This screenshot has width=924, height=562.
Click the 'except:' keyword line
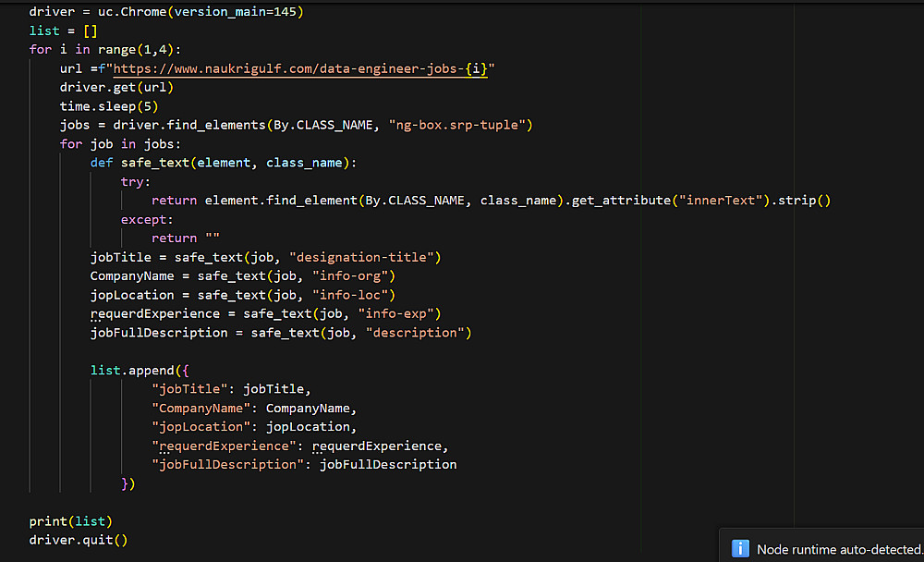(147, 219)
